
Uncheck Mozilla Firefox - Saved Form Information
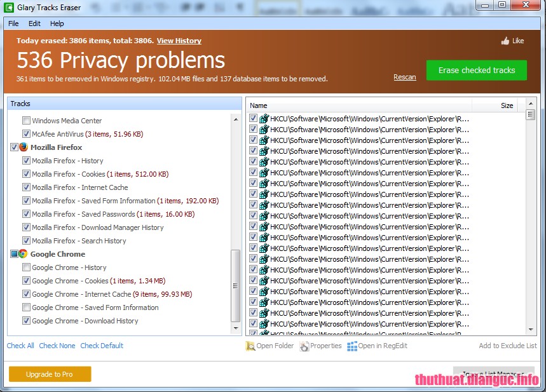(x=26, y=201)
